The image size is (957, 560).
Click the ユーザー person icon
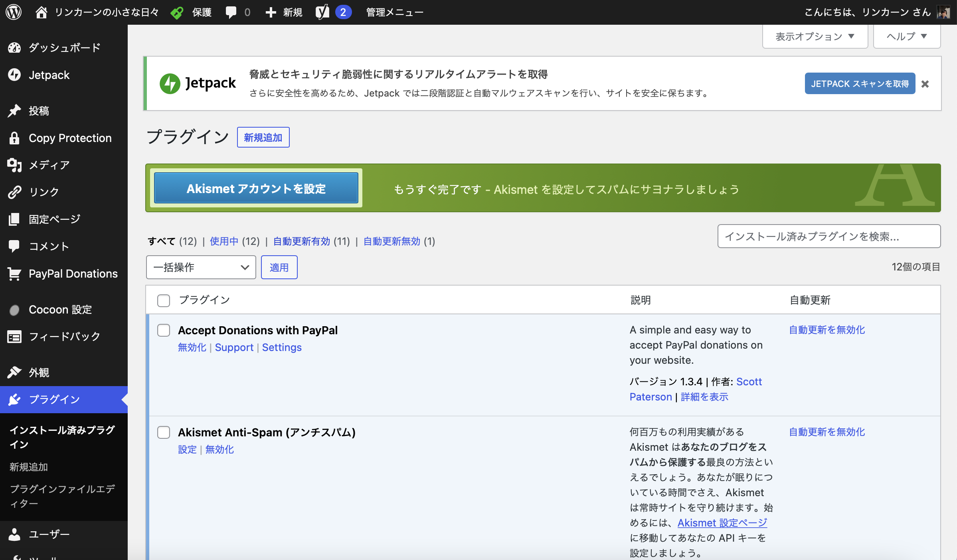(14, 534)
